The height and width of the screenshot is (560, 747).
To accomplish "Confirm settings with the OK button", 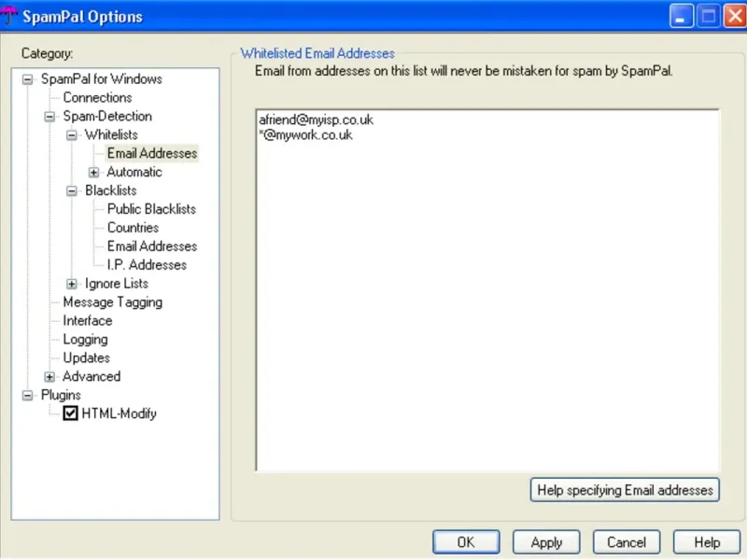I will [x=466, y=542].
